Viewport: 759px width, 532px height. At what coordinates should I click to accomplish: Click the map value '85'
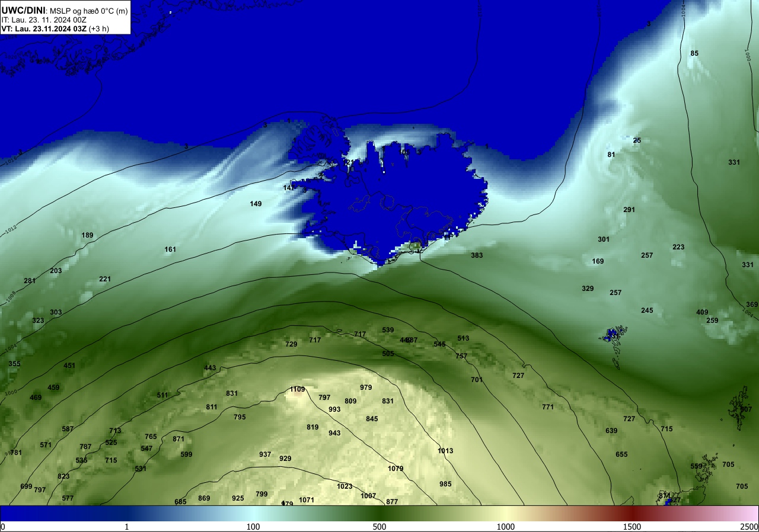[x=694, y=53]
